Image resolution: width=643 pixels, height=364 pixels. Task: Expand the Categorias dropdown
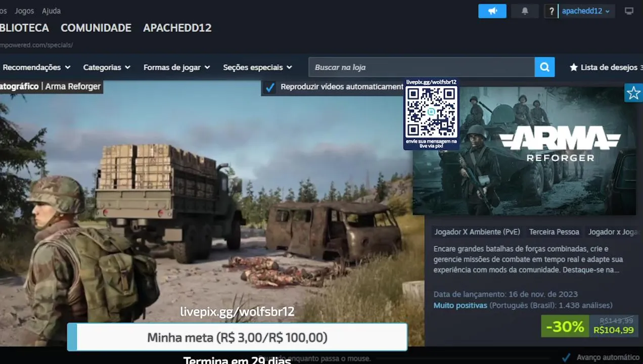(107, 67)
